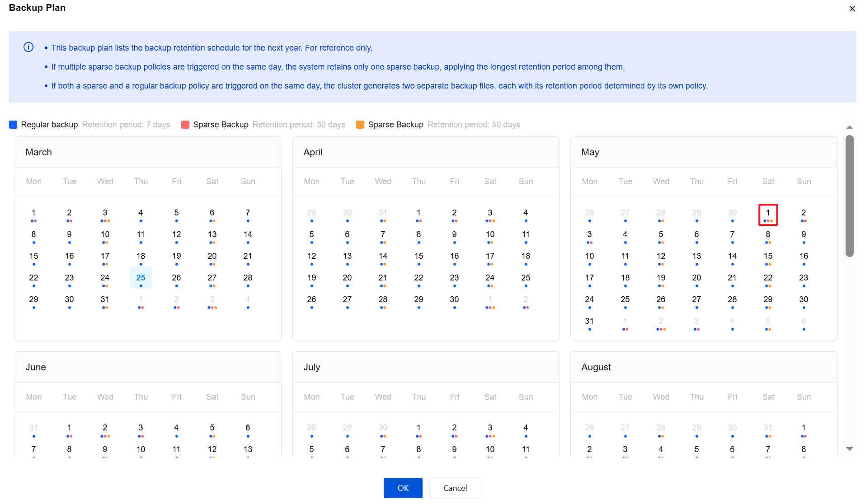Click greyed-out 31 in the August calendar
The height and width of the screenshot is (504, 865).
tap(768, 428)
